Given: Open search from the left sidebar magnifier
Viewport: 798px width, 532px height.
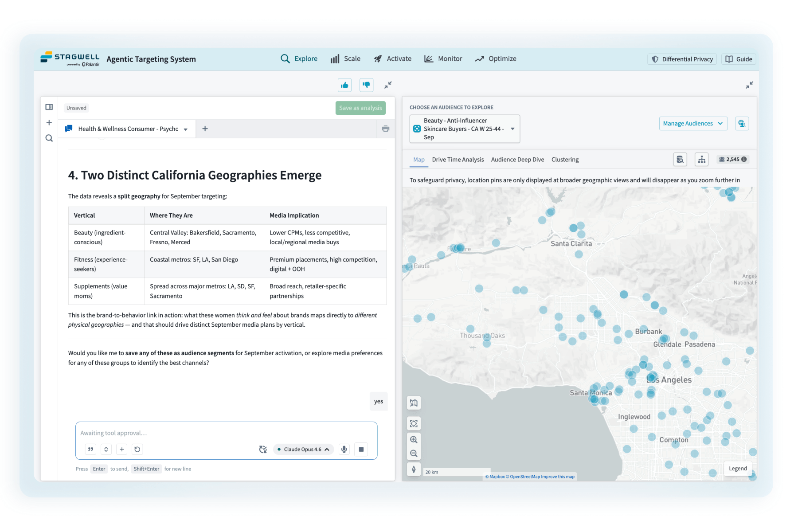Looking at the screenshot, I should pos(49,138).
